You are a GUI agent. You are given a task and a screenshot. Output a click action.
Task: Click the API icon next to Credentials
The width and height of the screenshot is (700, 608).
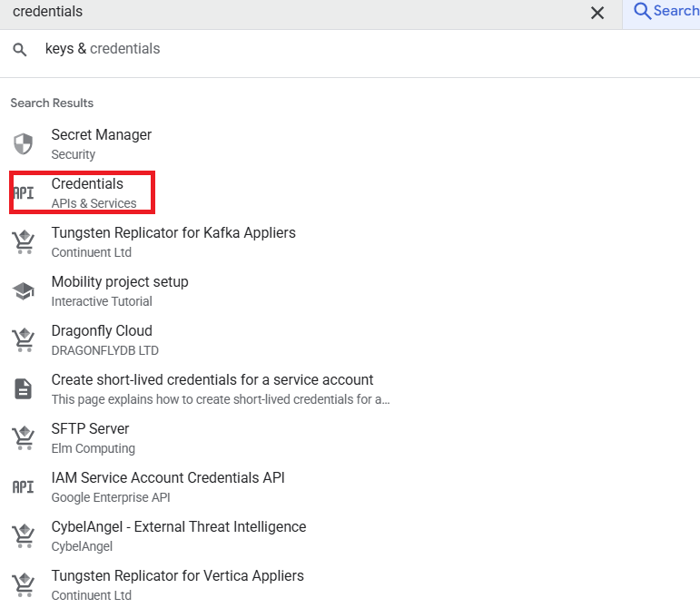tap(23, 193)
